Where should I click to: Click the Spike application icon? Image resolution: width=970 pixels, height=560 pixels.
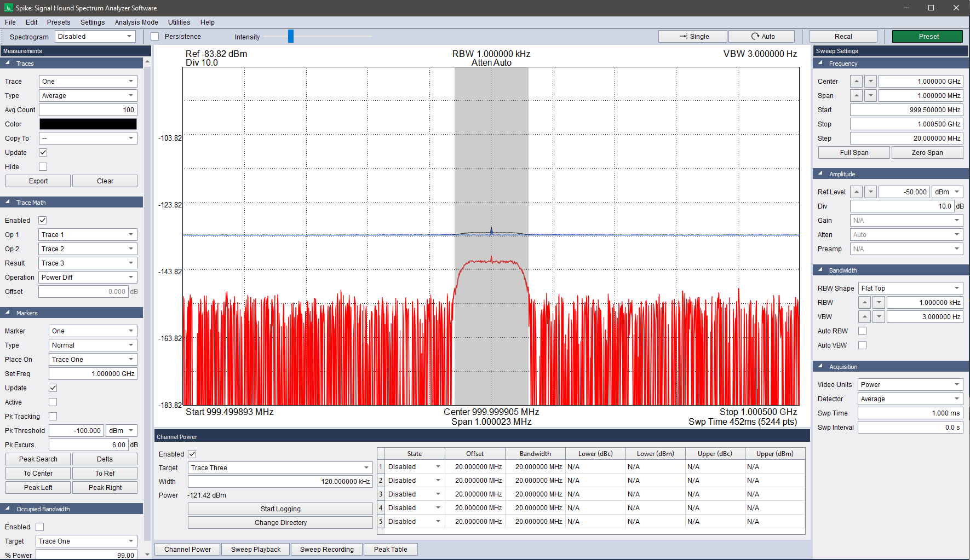pyautogui.click(x=8, y=8)
